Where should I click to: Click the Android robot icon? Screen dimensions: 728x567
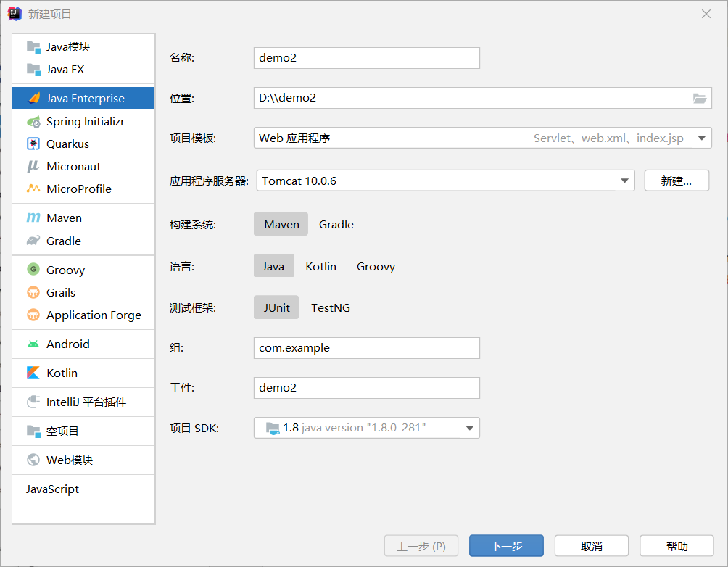33,344
